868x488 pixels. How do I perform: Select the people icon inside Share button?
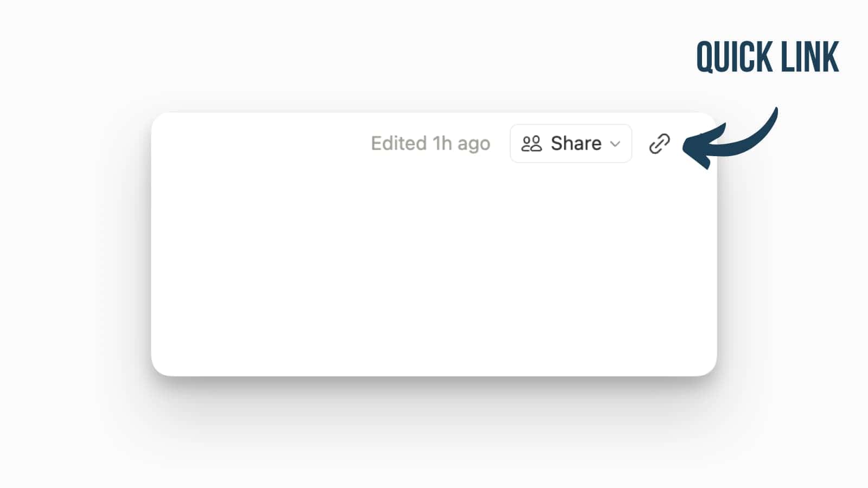point(532,143)
